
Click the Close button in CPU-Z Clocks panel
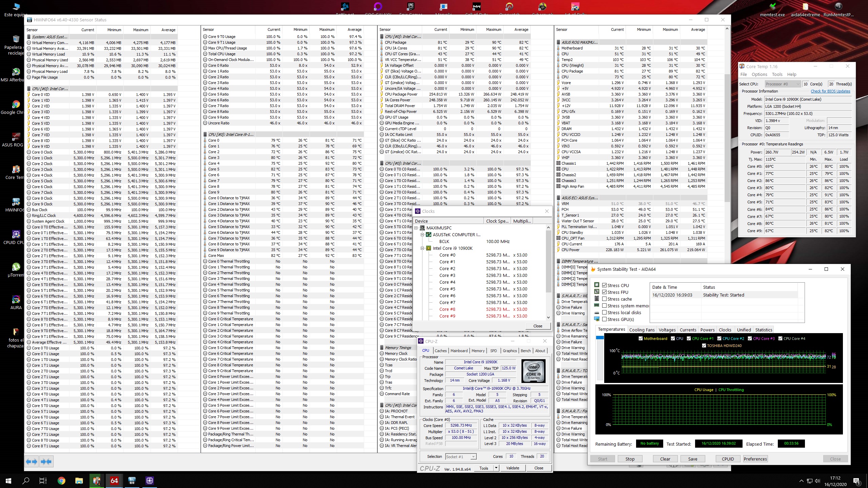(536, 326)
